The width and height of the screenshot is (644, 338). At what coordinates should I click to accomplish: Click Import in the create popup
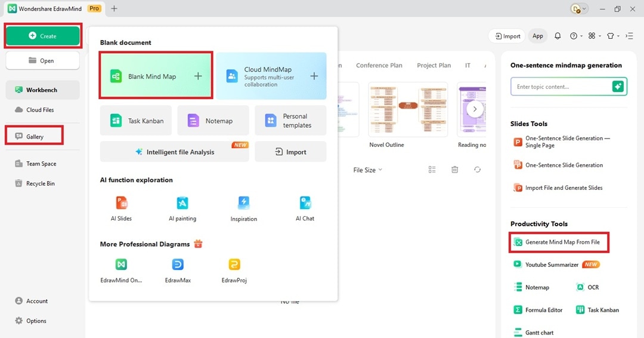(291, 152)
